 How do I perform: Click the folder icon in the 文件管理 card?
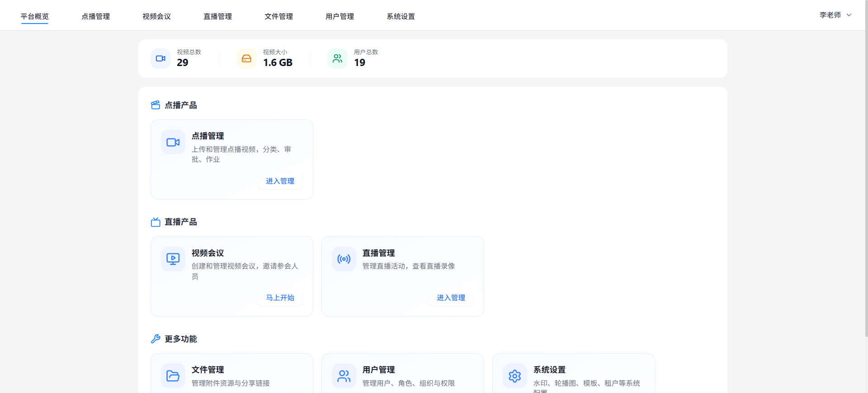point(173,376)
